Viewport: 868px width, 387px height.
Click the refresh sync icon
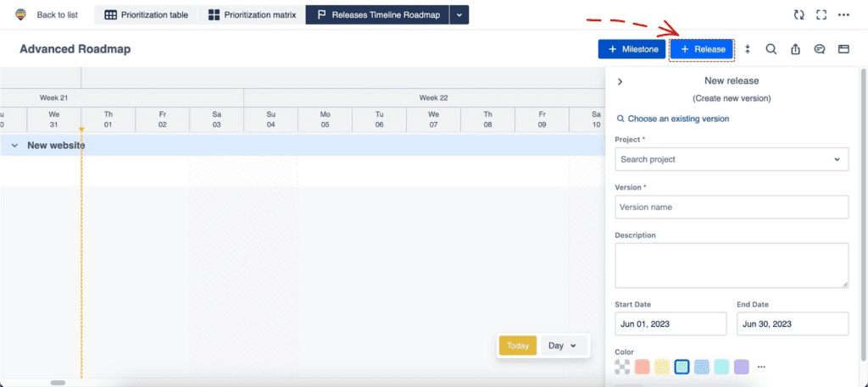(798, 15)
